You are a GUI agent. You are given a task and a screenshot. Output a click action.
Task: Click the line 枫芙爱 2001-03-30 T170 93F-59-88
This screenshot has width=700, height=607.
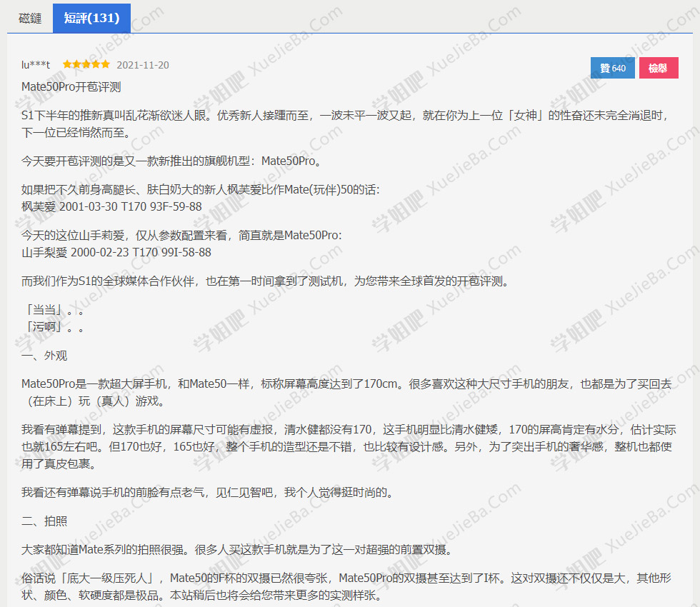click(111, 206)
